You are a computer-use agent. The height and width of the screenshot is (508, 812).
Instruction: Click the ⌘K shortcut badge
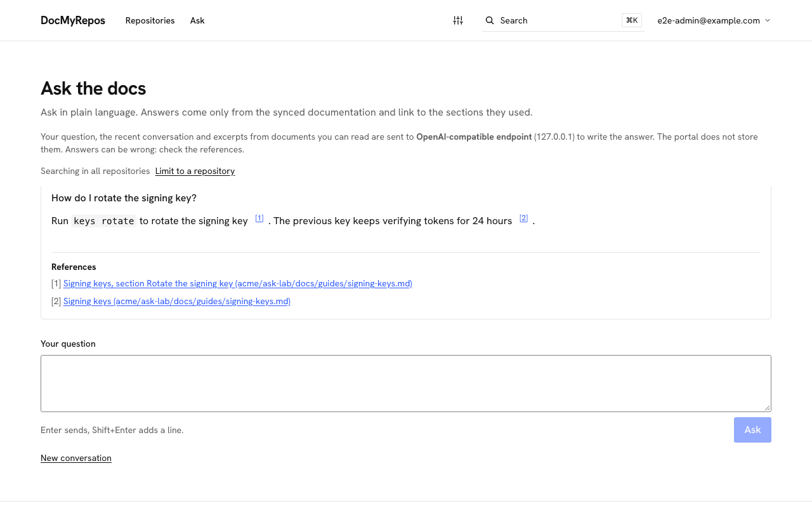tap(632, 20)
